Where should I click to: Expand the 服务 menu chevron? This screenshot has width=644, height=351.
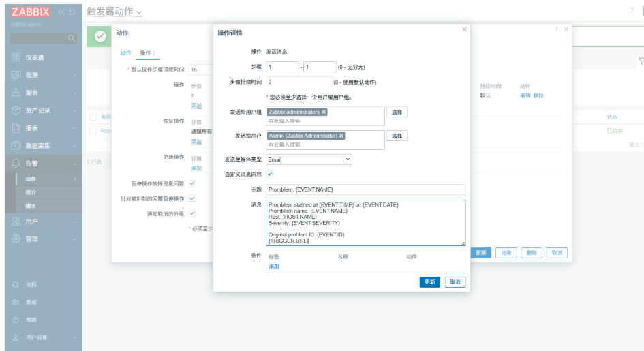tap(75, 93)
